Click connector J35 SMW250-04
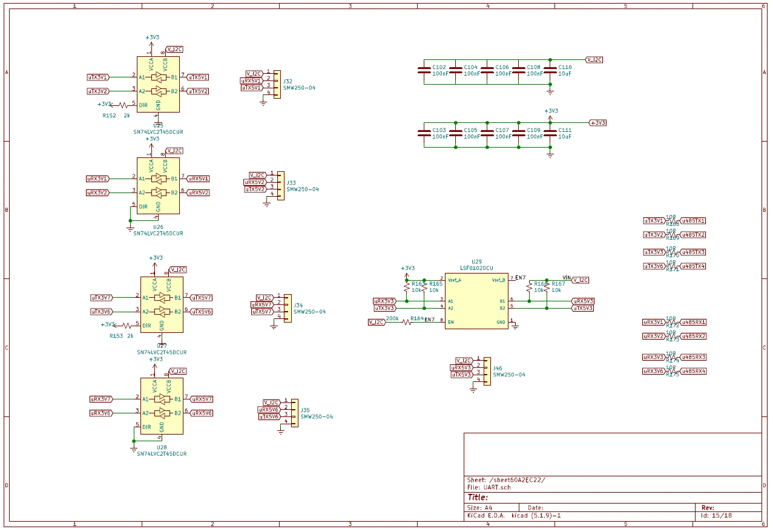The width and height of the screenshot is (773, 532). click(x=295, y=413)
